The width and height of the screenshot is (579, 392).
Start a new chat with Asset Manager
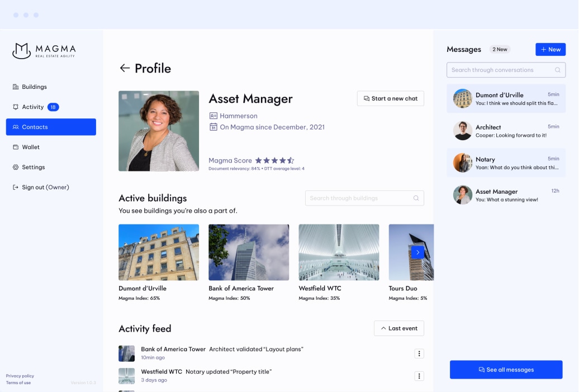click(390, 98)
